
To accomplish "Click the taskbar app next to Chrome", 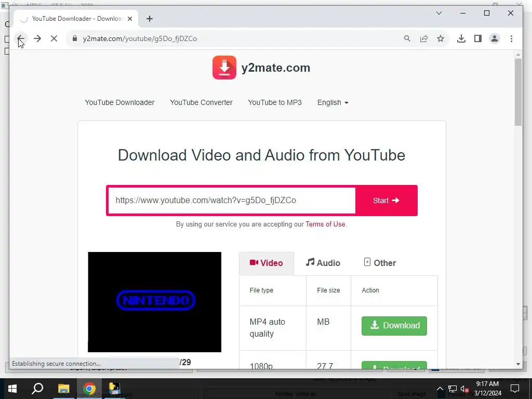I will tap(115, 389).
